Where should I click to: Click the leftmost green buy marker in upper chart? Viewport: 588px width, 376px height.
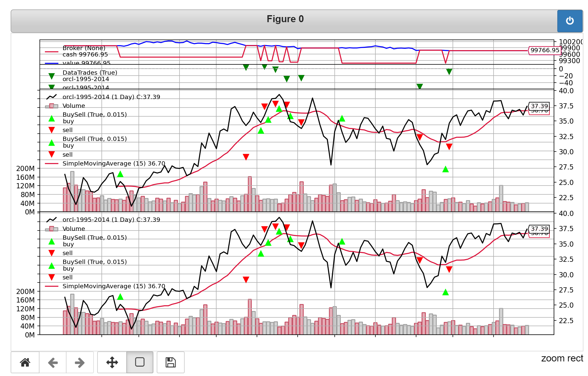(x=120, y=174)
